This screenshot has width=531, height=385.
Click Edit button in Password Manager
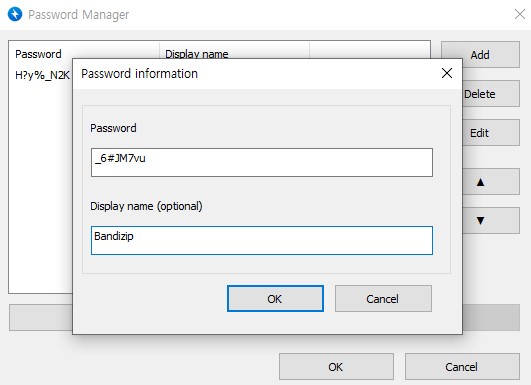pyautogui.click(x=491, y=133)
